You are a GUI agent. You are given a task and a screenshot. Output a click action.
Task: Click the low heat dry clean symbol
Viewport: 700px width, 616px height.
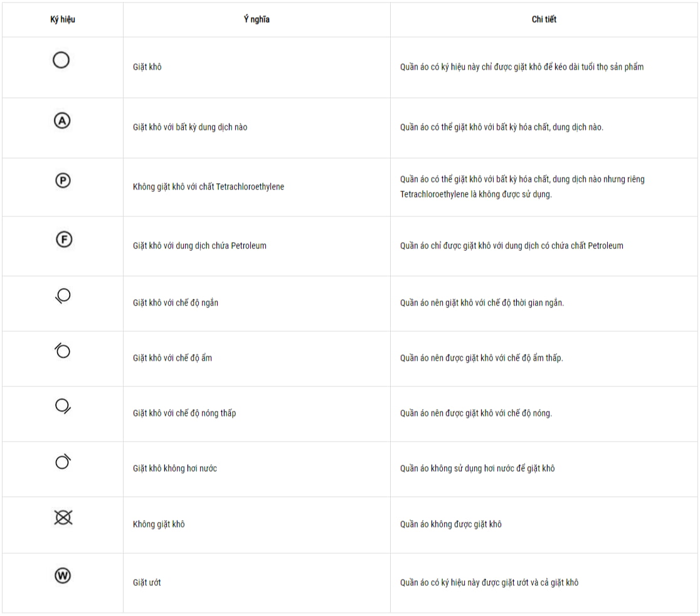pos(63,406)
